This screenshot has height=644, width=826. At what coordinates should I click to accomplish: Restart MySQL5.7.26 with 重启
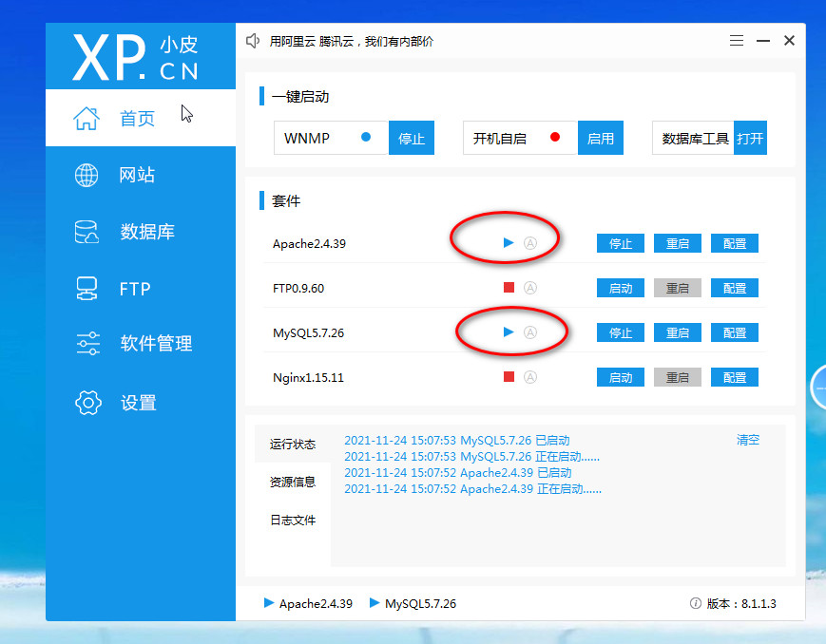[x=678, y=332]
